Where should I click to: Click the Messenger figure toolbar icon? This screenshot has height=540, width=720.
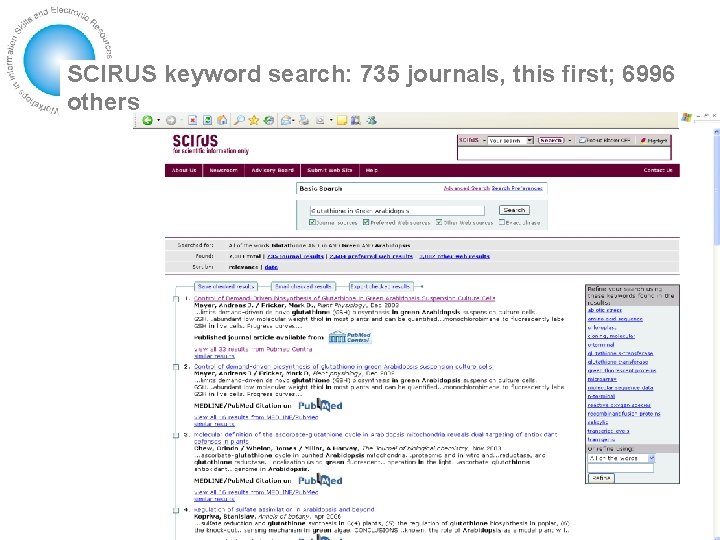click(x=371, y=120)
